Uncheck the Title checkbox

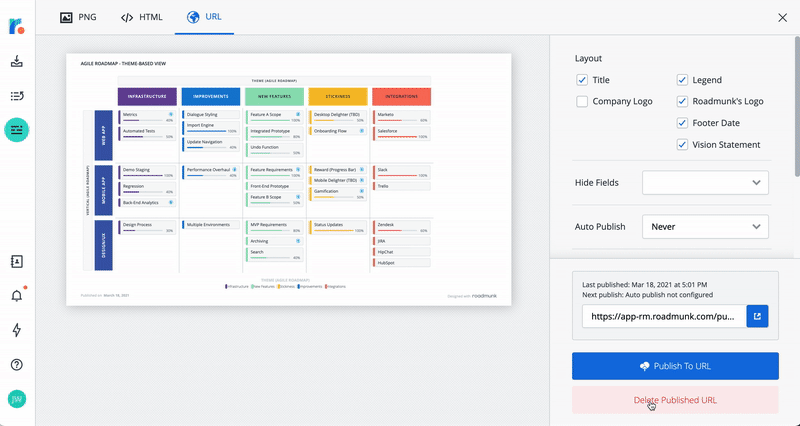click(583, 80)
